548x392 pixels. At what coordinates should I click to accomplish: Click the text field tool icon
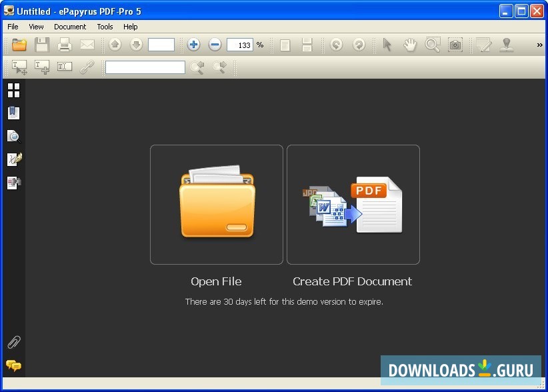(x=64, y=67)
